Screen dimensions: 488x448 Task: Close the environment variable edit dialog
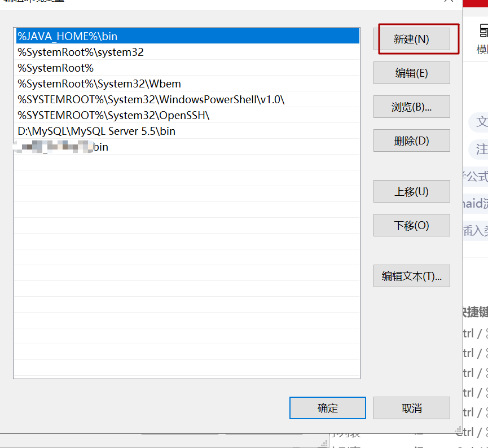(449, 1)
